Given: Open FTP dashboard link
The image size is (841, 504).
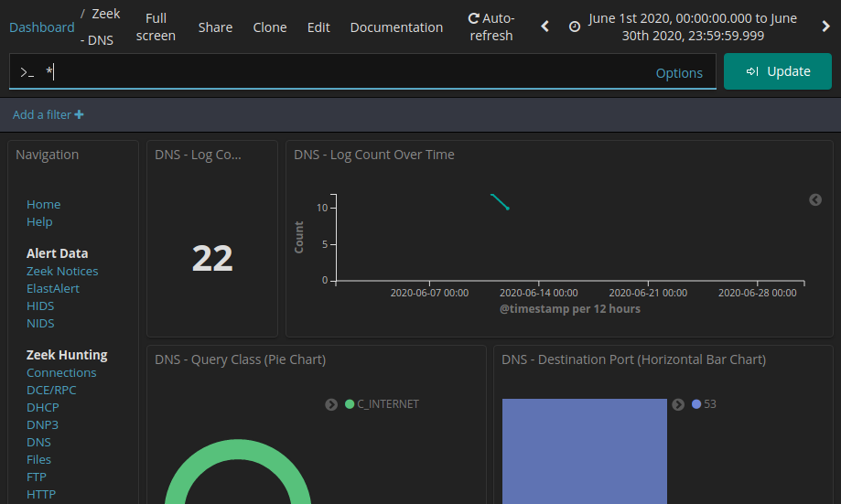Looking at the screenshot, I should click(37, 477).
